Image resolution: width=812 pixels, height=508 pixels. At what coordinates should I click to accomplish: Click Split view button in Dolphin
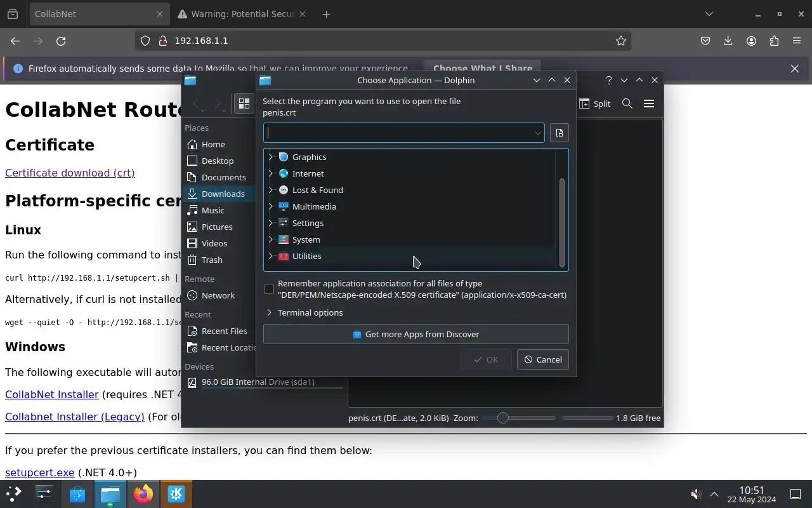[595, 104]
